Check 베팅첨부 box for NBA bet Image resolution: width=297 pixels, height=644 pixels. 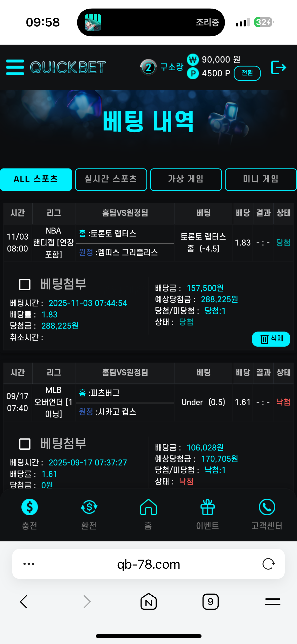[25, 284]
